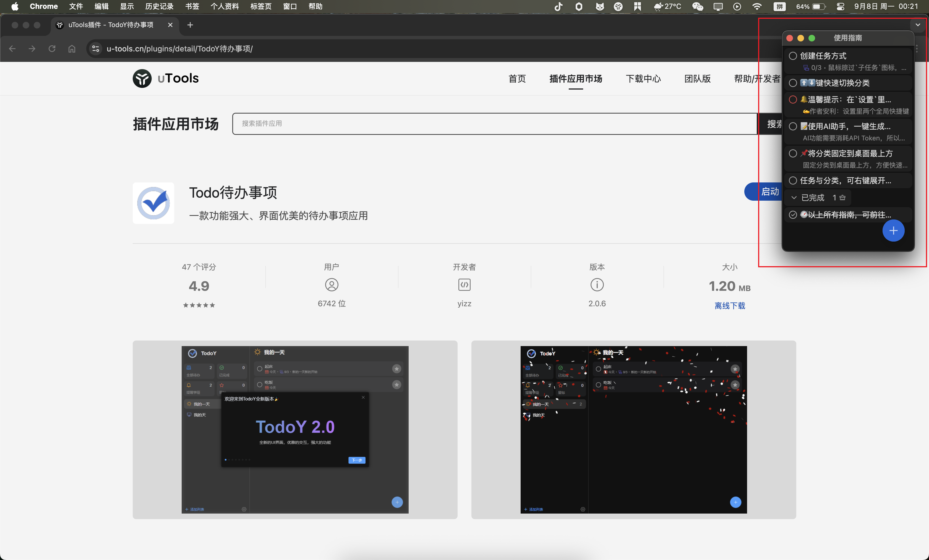Open the Apple menu

tap(15, 6)
